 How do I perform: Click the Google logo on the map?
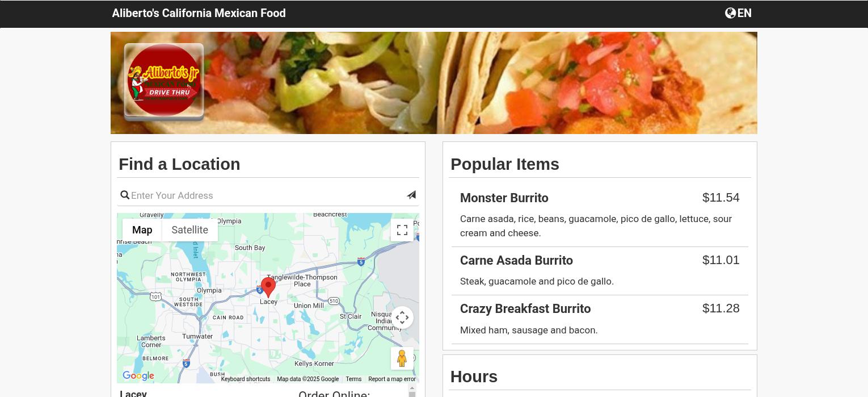[x=138, y=376]
